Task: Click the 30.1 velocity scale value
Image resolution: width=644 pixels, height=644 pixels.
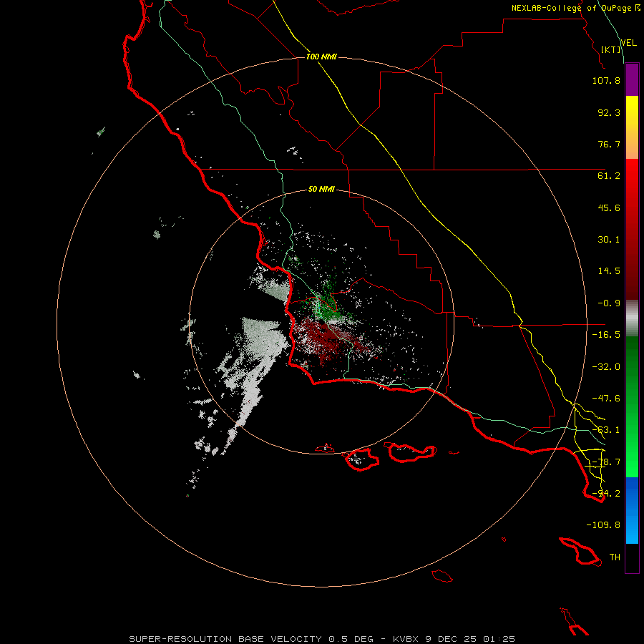Action: [609, 240]
